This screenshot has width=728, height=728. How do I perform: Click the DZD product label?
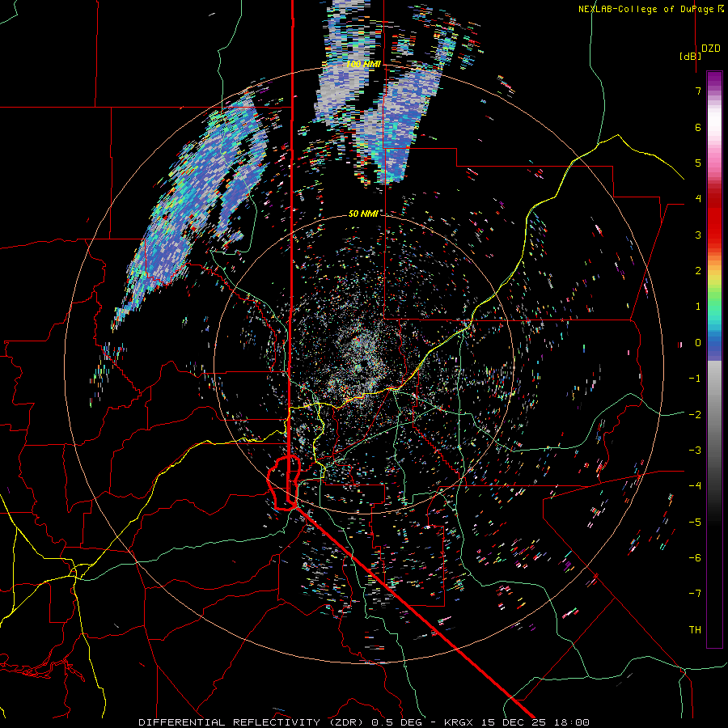[711, 49]
